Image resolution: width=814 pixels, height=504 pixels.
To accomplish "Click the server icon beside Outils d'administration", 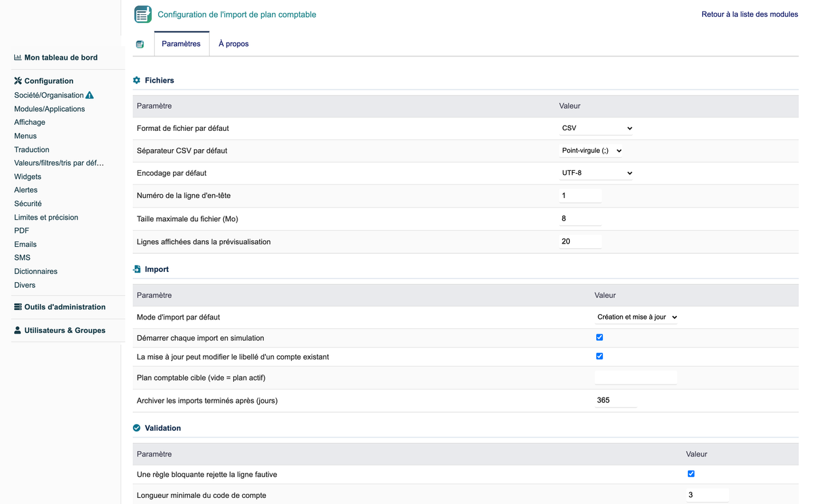I will pos(18,307).
